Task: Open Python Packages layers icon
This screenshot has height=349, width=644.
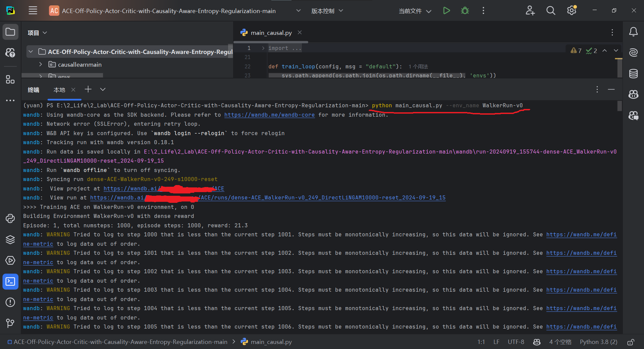Action: 10,240
